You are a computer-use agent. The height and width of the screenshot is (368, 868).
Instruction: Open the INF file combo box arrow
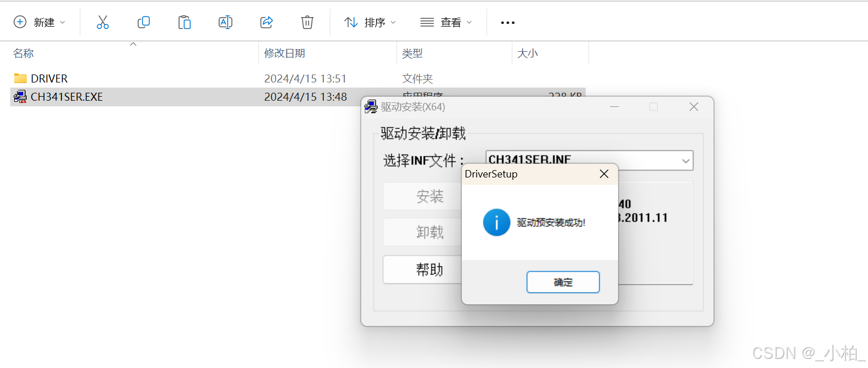coord(685,161)
